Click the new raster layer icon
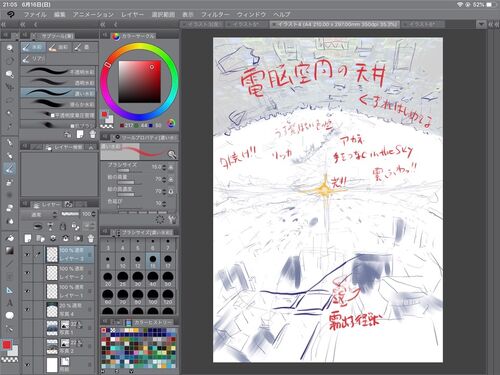500x375 pixels. coord(28,238)
